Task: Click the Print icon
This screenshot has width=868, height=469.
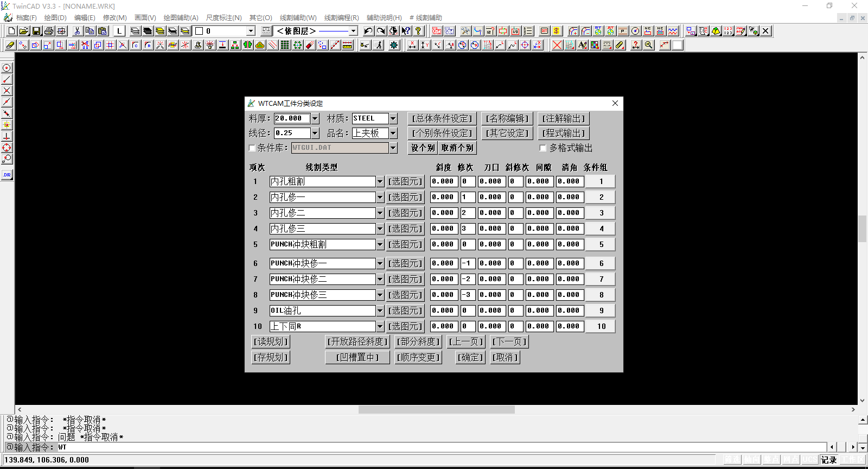Action: tap(49, 31)
